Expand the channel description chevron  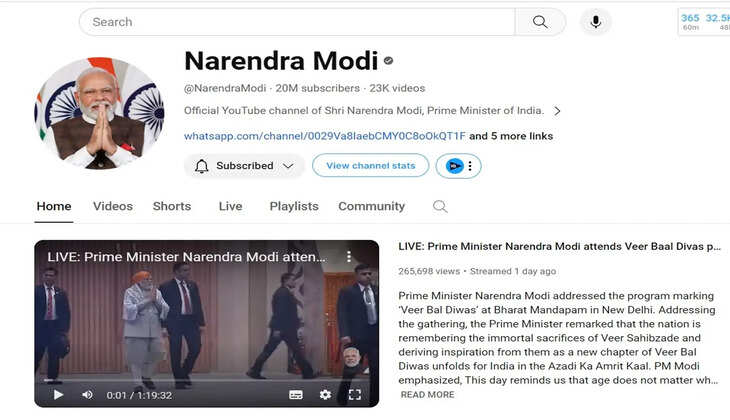point(557,111)
